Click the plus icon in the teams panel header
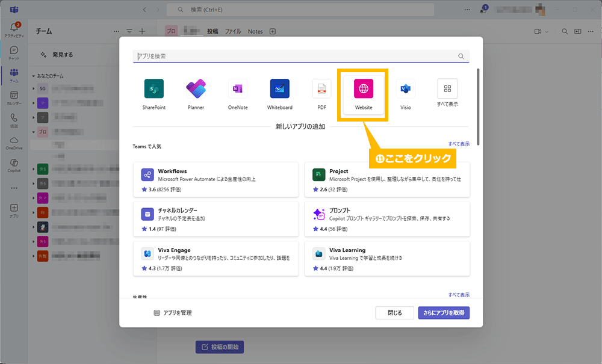The width and height of the screenshot is (602, 364). point(142,31)
